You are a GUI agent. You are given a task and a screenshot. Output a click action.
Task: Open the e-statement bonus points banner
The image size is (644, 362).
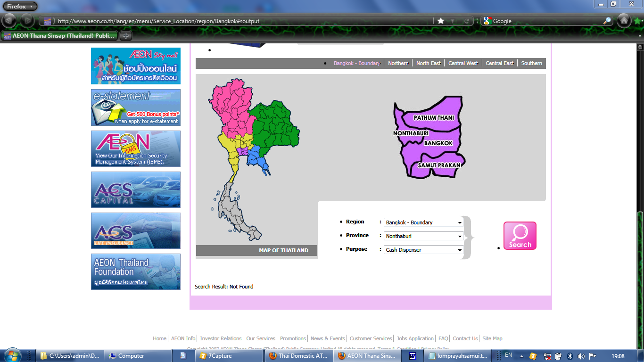[x=136, y=107]
